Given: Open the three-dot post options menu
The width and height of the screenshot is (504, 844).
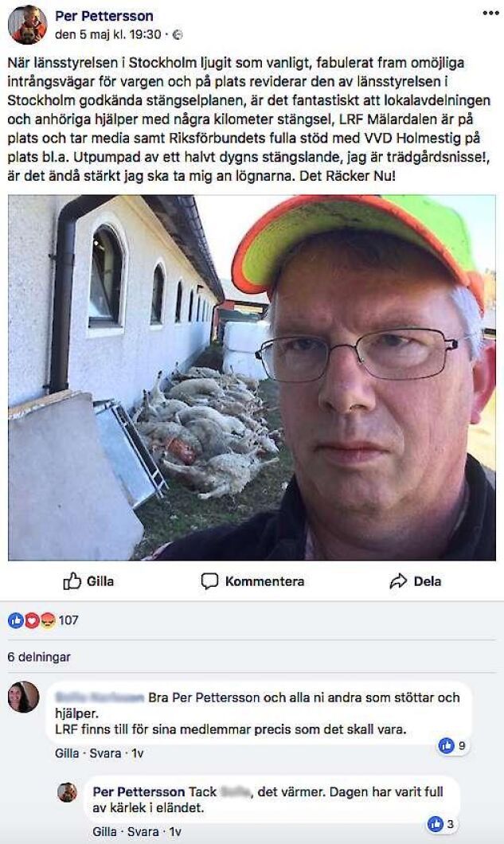Looking at the screenshot, I should pyautogui.click(x=490, y=13).
